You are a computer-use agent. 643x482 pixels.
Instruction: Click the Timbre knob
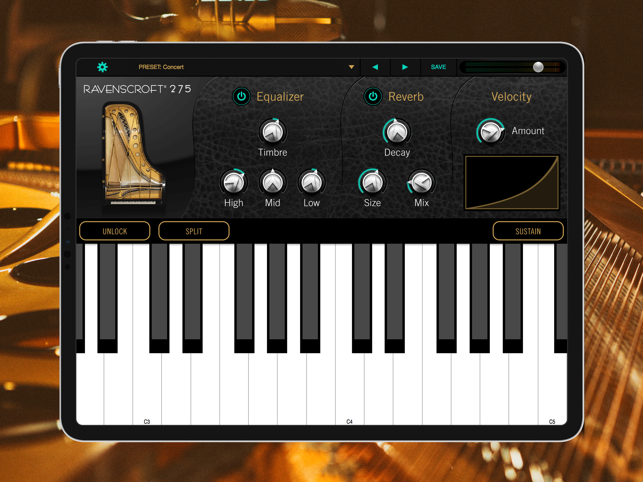coord(272,131)
